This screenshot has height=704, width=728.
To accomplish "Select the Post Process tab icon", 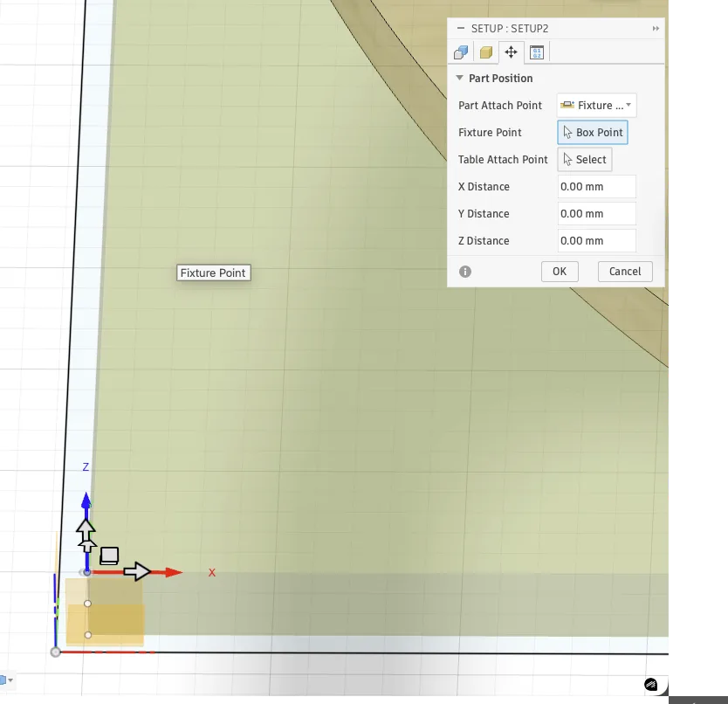I will click(x=536, y=52).
